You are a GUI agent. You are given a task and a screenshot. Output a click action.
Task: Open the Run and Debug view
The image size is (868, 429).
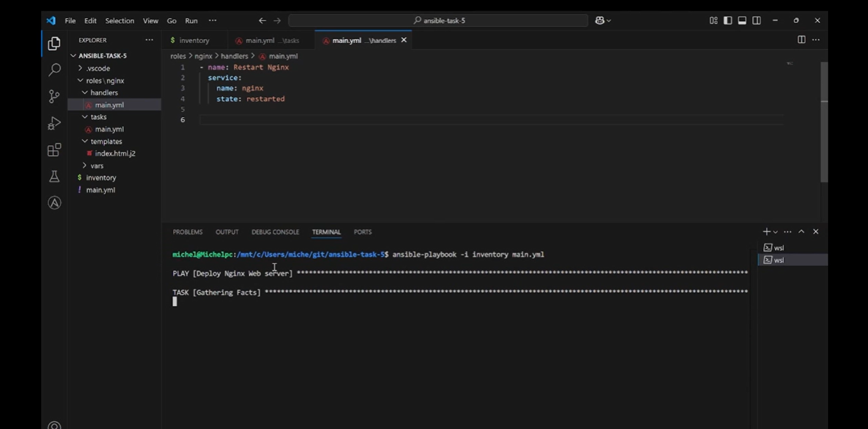[54, 123]
